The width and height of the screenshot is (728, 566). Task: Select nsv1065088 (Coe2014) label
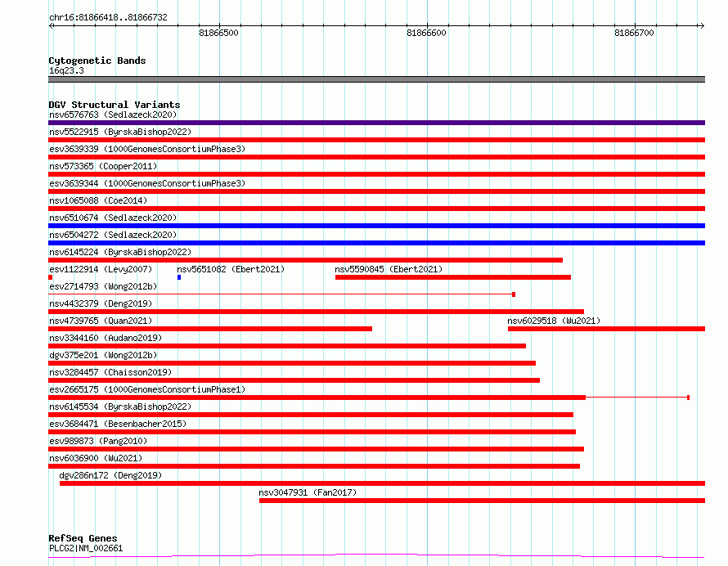coord(98,200)
